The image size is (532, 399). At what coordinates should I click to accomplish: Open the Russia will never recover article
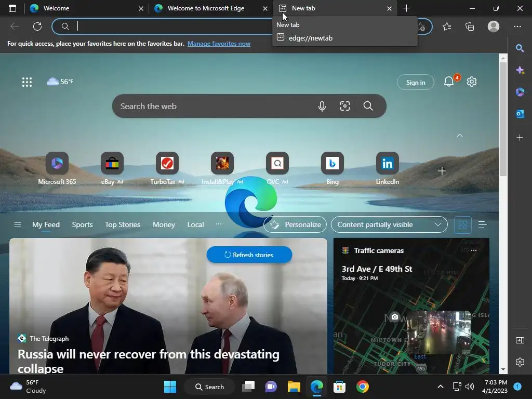[x=148, y=361]
